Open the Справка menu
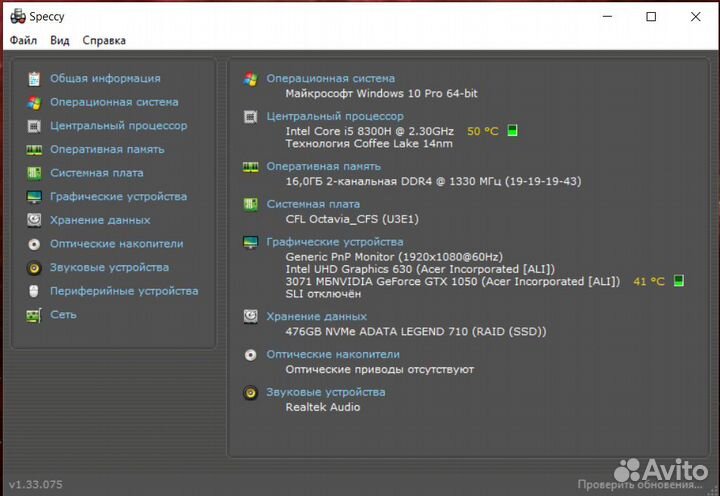This screenshot has width=720, height=496. point(104,40)
